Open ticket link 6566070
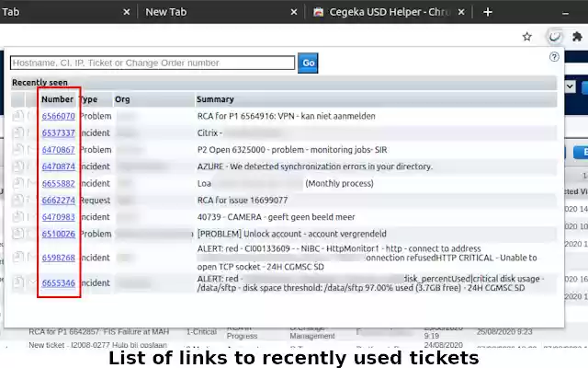588x368 pixels. coord(59,116)
